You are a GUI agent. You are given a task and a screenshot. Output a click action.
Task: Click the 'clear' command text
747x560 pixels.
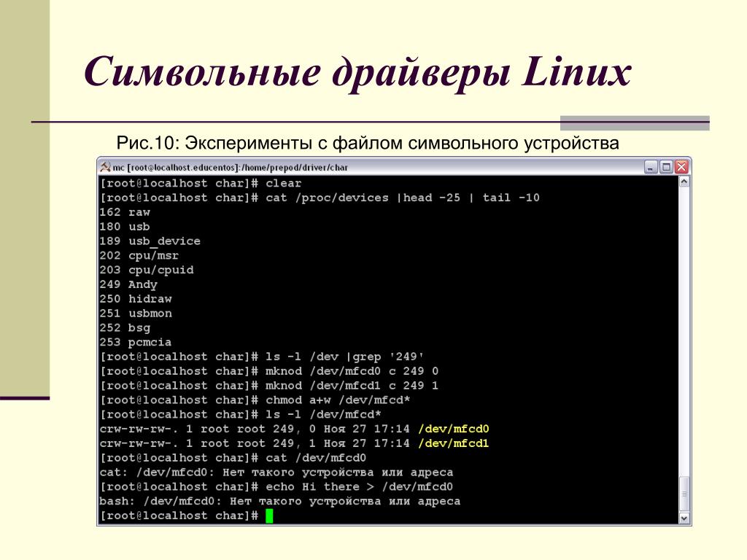click(284, 183)
